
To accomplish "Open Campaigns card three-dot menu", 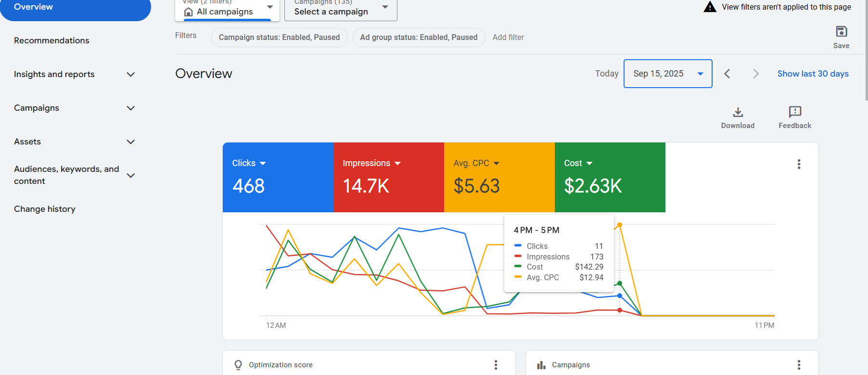I will click(x=799, y=365).
